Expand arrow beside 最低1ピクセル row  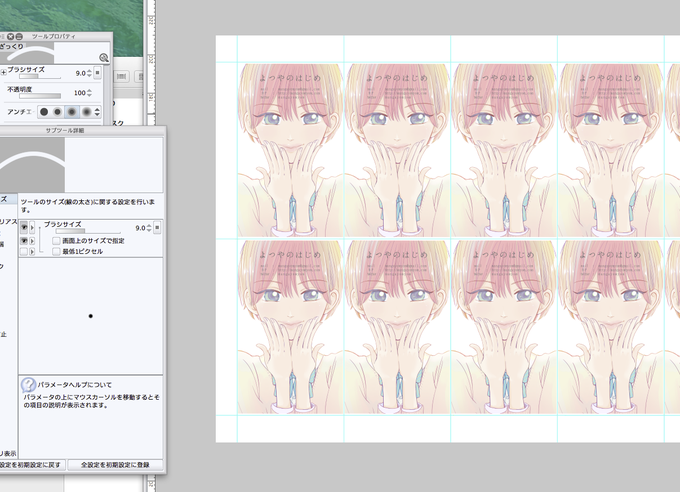32,251
